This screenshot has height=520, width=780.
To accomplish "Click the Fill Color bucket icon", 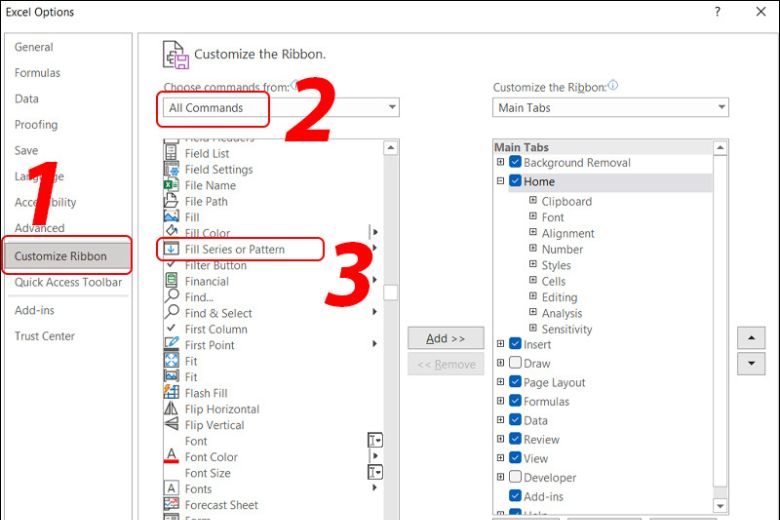I will [x=172, y=231].
